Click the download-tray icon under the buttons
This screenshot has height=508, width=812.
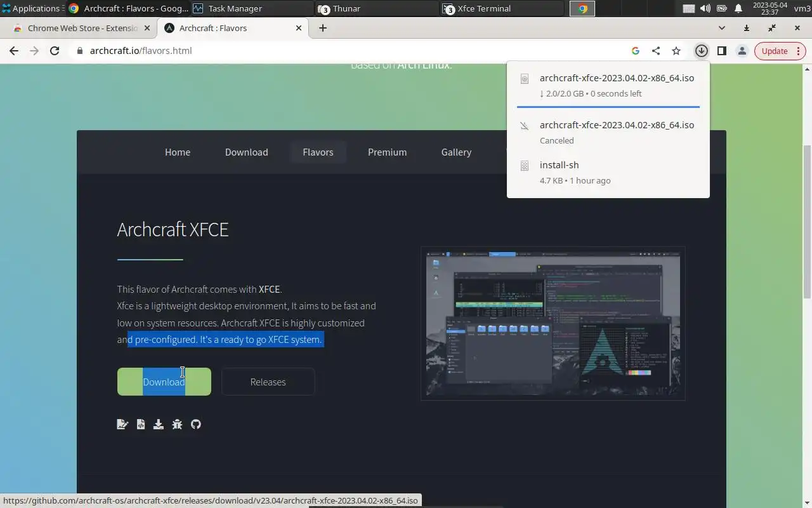159,424
